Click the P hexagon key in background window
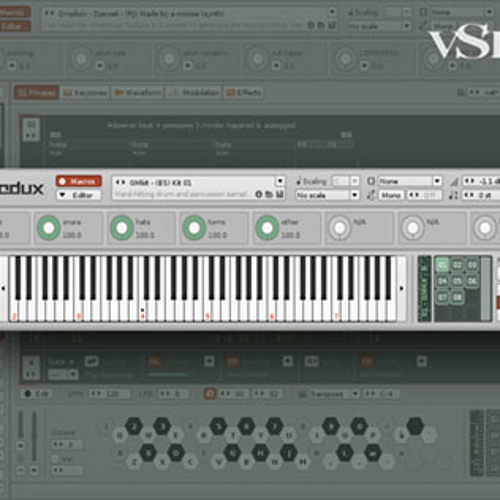Screen dimensions: 500x500 (x=373, y=435)
